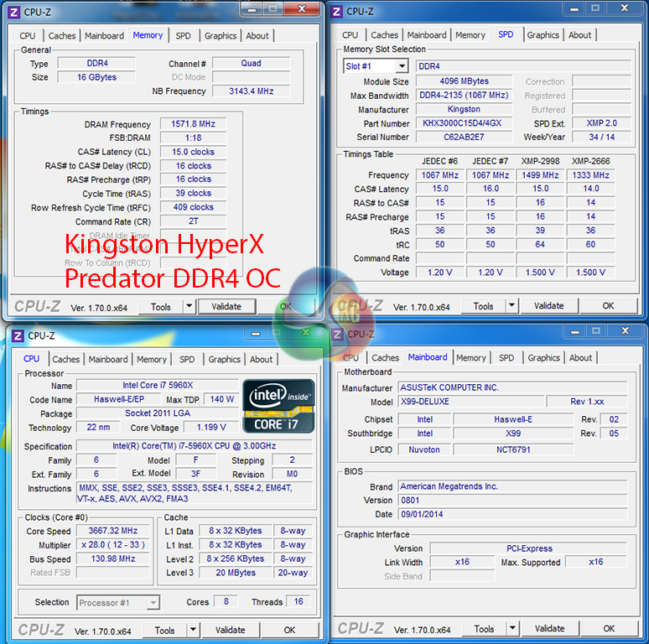Open SPD tab in Mainboard window

point(506,357)
